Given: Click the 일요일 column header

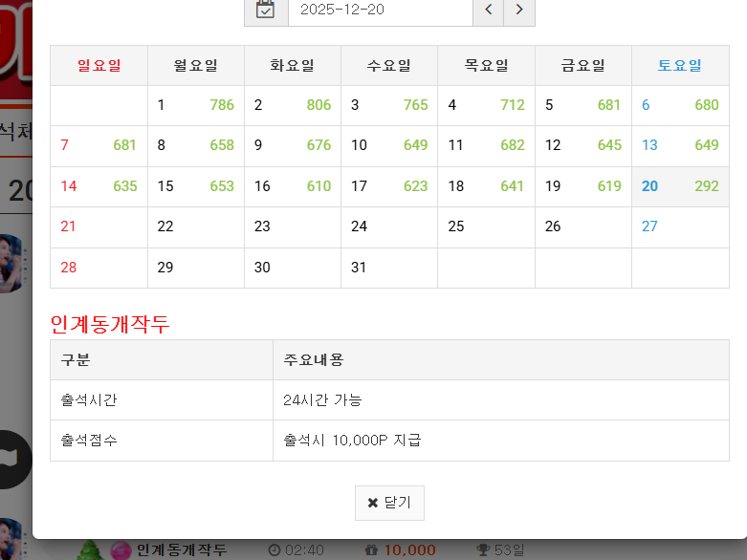Looking at the screenshot, I should click(x=99, y=65).
